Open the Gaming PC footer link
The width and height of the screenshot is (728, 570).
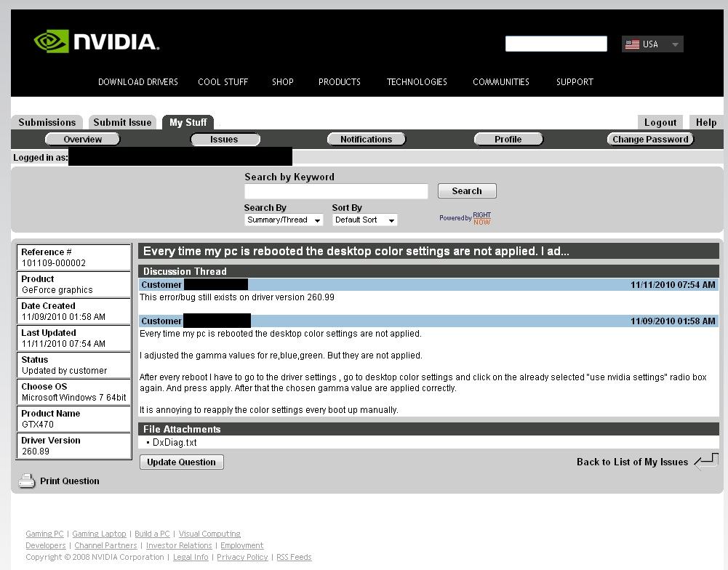(44, 534)
